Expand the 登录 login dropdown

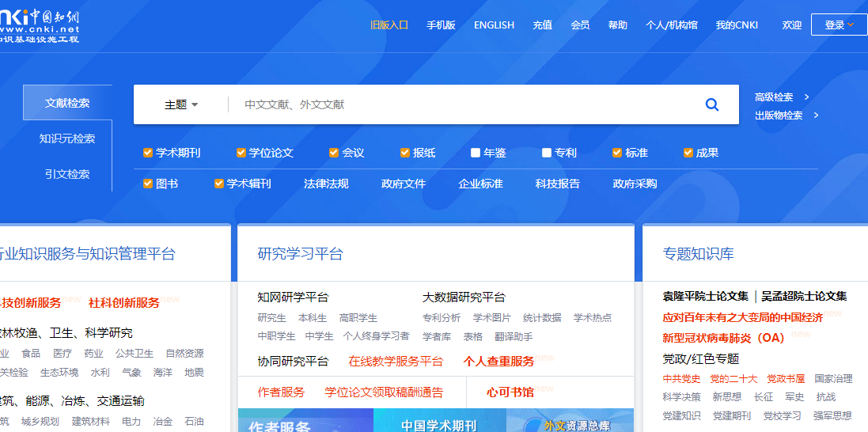coord(839,25)
